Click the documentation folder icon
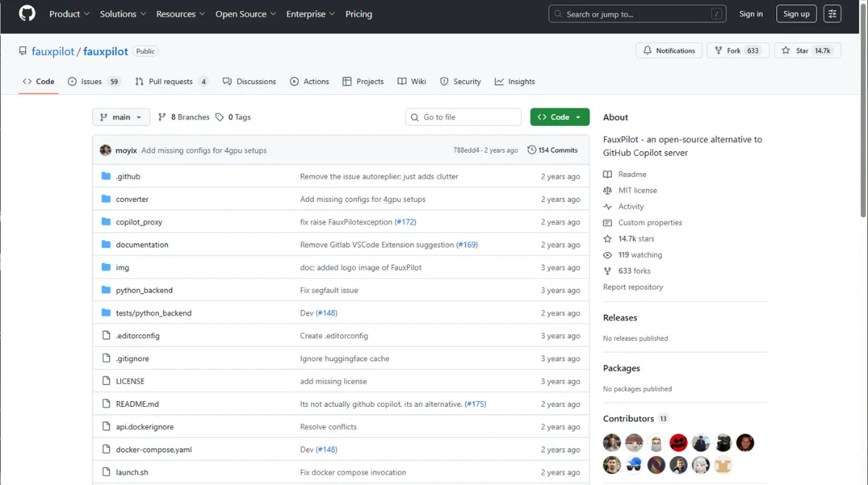Image resolution: width=868 pixels, height=485 pixels. coord(106,245)
